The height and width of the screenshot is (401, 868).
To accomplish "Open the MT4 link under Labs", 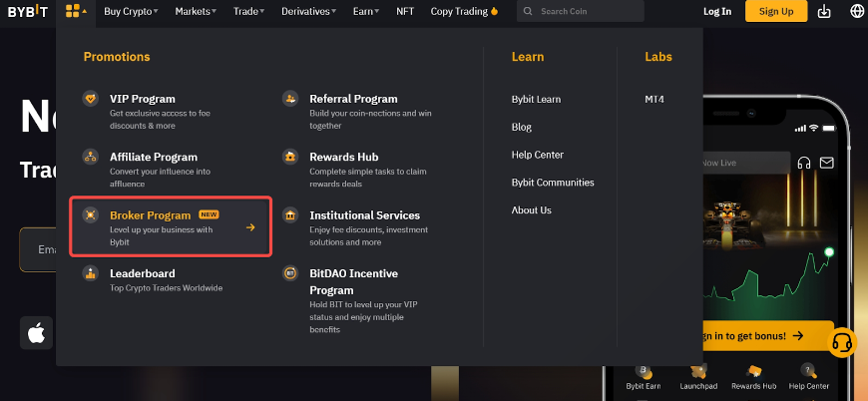I will 654,99.
